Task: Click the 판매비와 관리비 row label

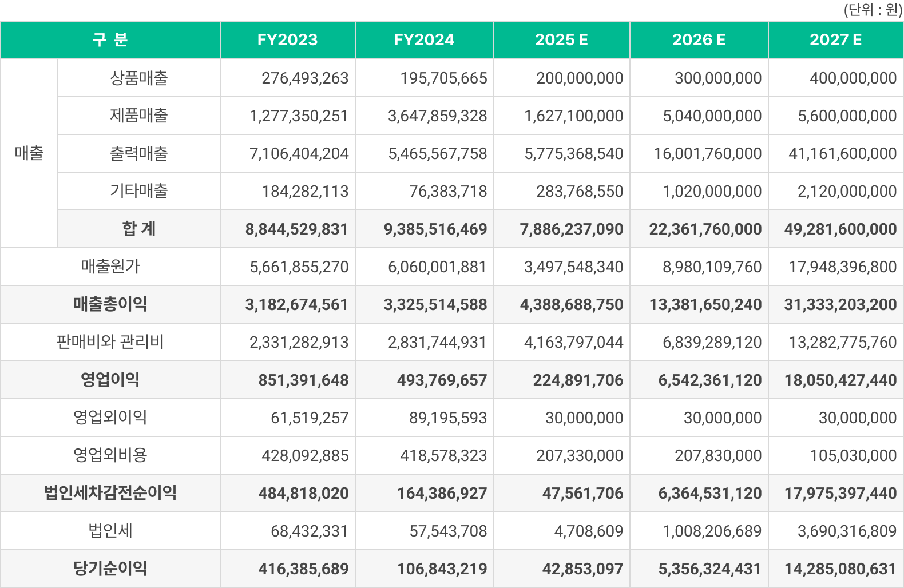Action: 110,343
